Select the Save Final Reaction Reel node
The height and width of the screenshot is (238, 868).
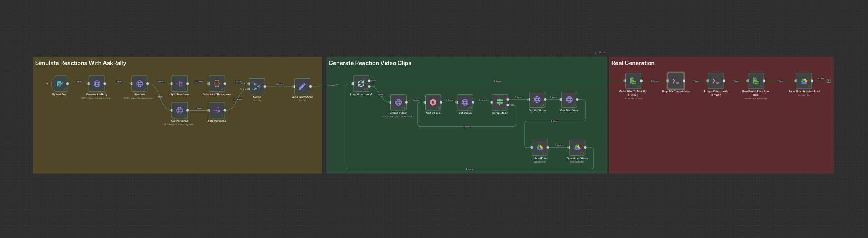point(804,81)
